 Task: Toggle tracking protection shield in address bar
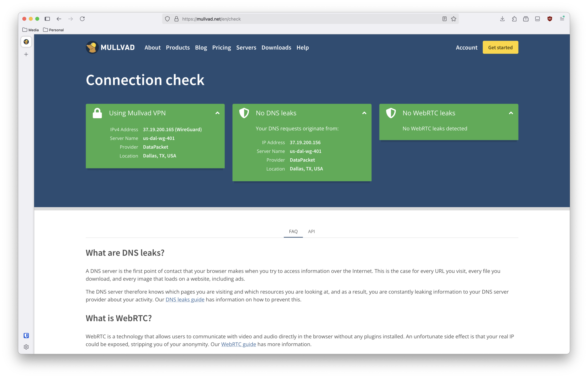tap(167, 19)
